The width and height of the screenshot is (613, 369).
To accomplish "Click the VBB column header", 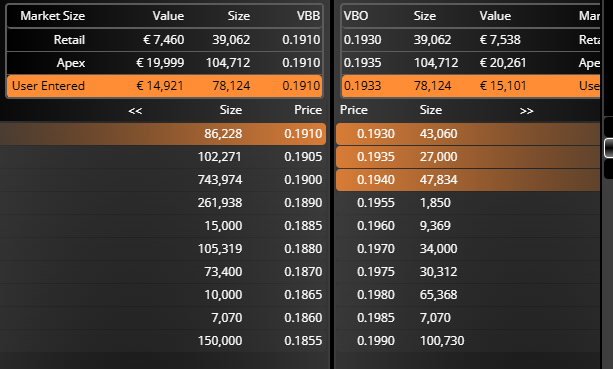I will pos(308,16).
